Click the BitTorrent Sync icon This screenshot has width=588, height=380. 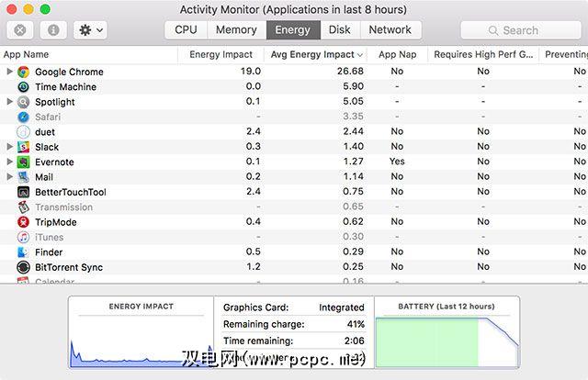pyautogui.click(x=23, y=267)
